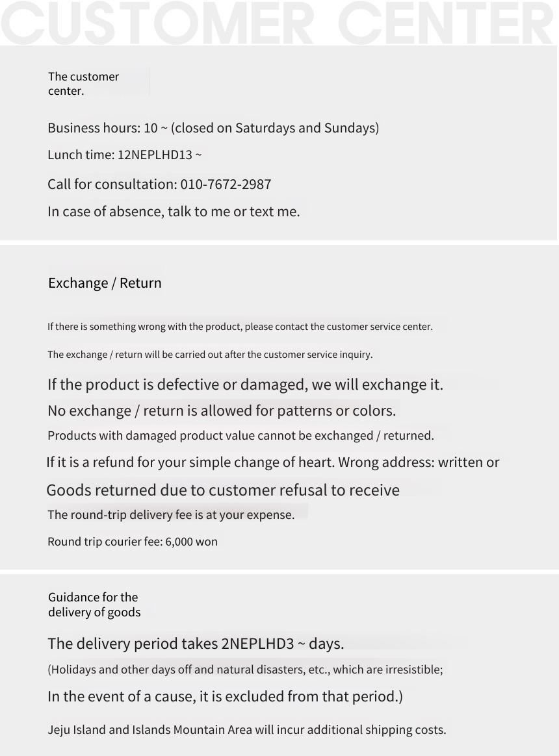This screenshot has height=756, width=559.
Task: Click 'The delivery period takes' line
Action: coord(196,644)
